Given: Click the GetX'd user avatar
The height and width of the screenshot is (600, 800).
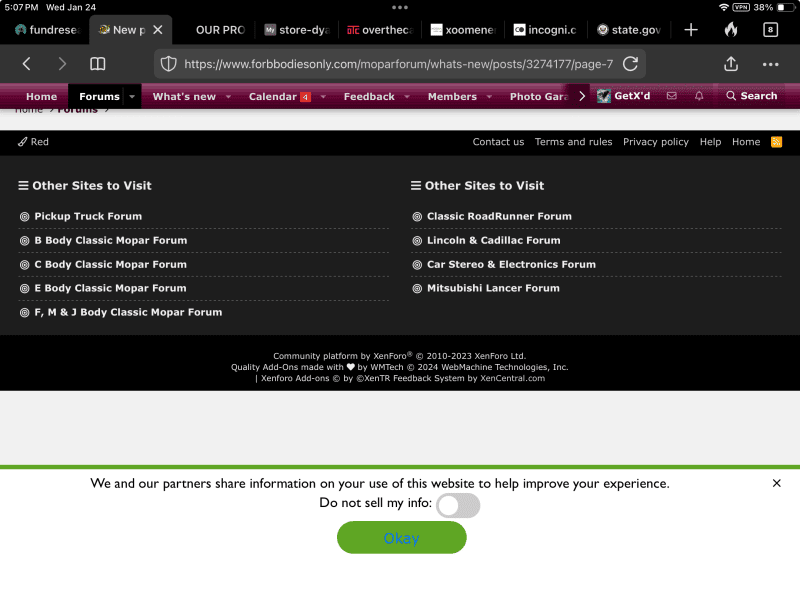Looking at the screenshot, I should (x=604, y=96).
